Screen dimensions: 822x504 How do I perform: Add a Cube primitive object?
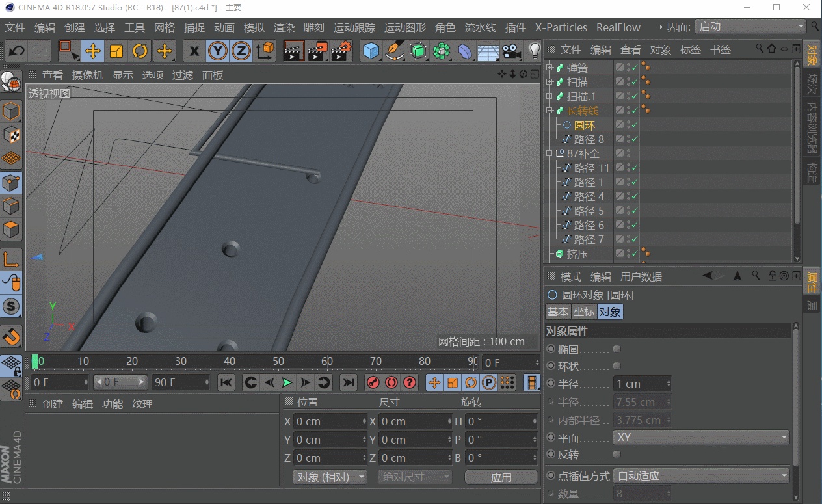[371, 51]
